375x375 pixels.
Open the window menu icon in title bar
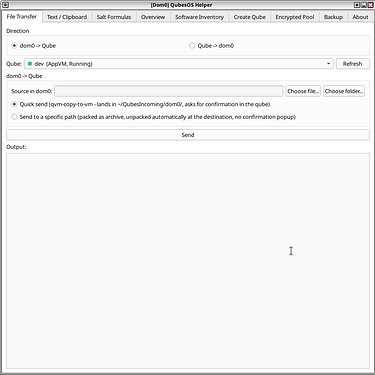pyautogui.click(x=5, y=5)
